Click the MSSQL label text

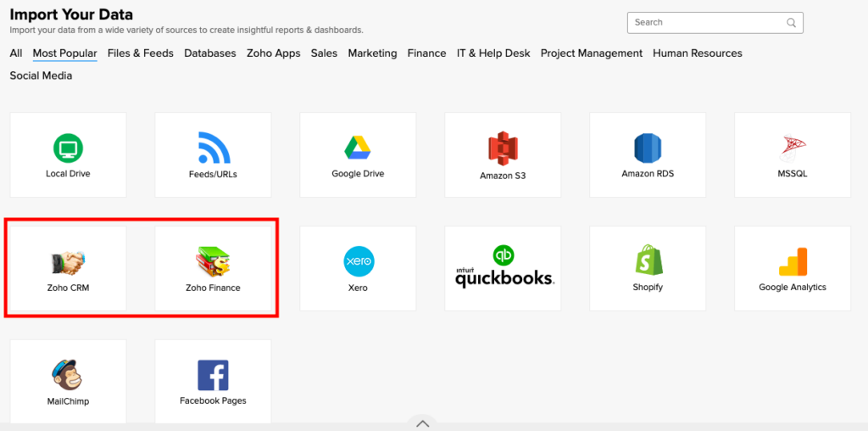coord(793,174)
